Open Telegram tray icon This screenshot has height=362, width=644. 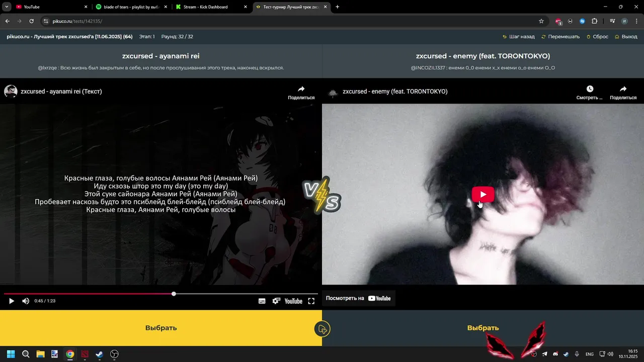544,354
